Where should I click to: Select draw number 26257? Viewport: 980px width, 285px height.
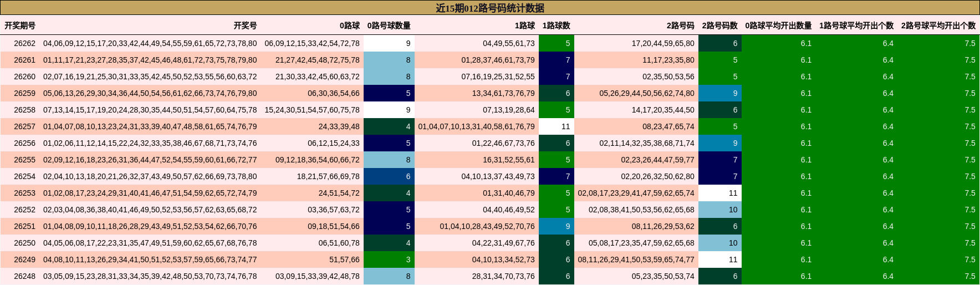(24, 126)
